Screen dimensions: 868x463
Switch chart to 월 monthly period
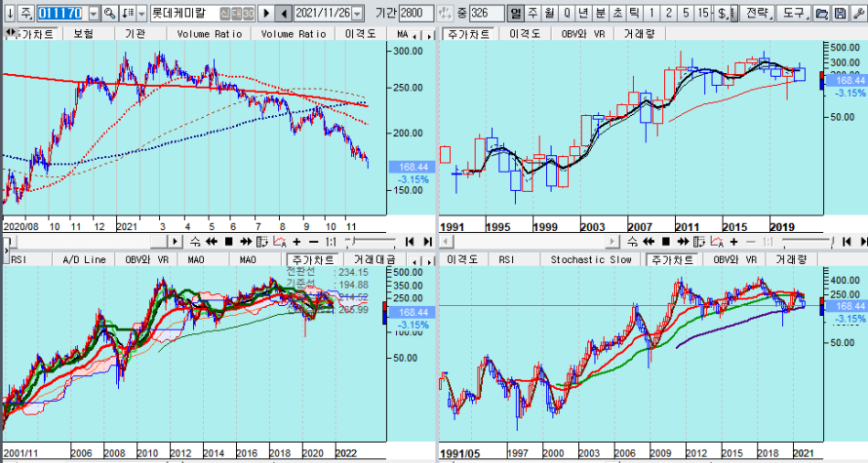(x=549, y=13)
